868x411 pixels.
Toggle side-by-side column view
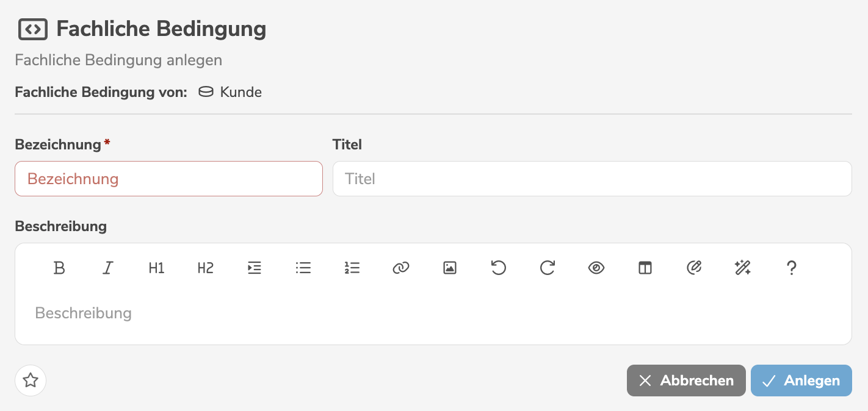(645, 267)
